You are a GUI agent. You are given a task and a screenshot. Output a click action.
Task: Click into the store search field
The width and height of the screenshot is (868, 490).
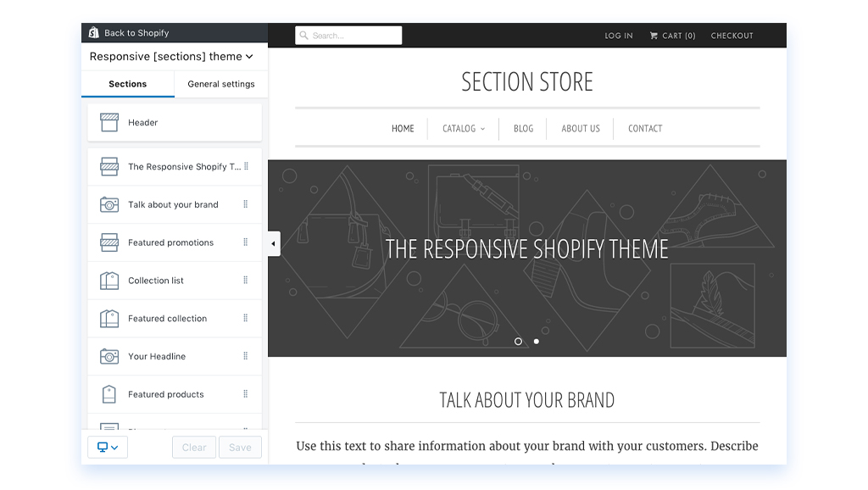point(348,36)
